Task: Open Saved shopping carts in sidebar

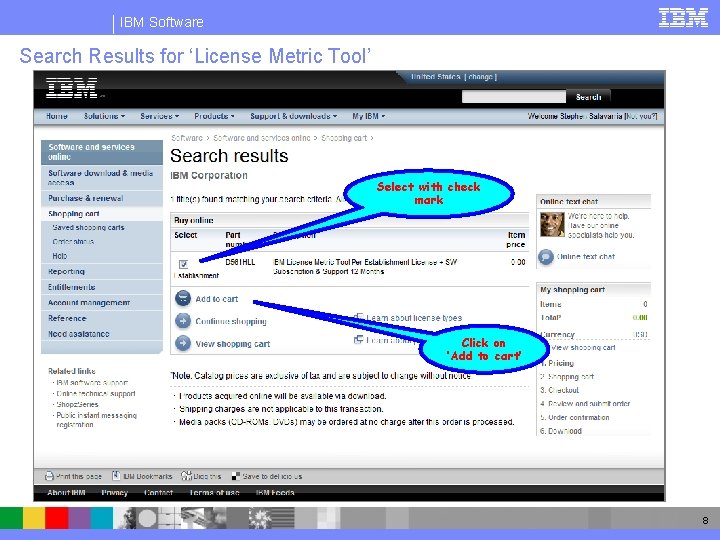Action: [x=88, y=227]
